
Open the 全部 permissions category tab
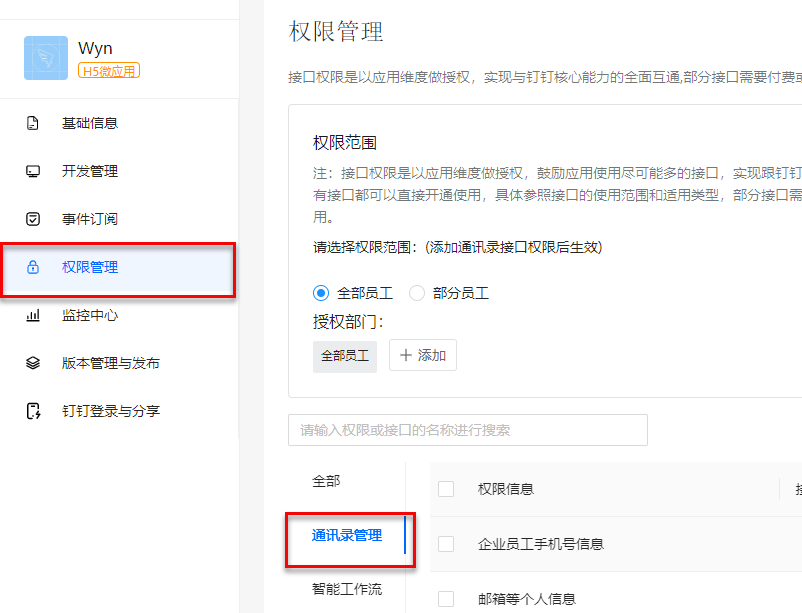coord(326,481)
